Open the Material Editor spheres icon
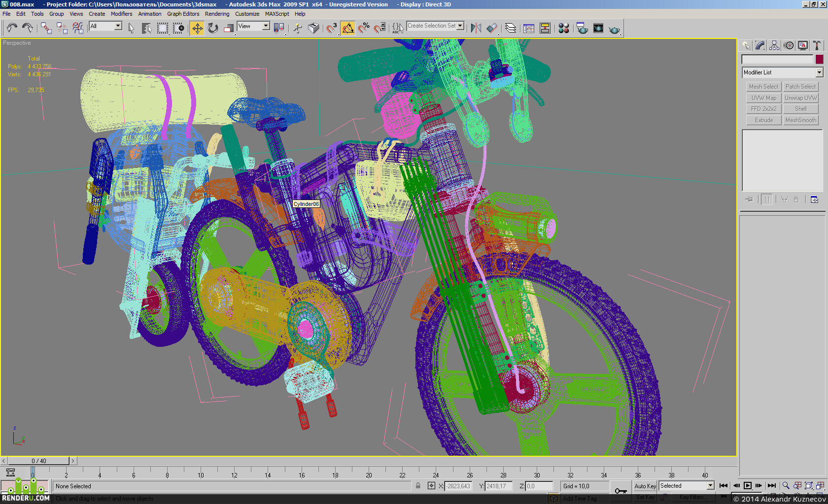The height and width of the screenshot is (504, 828). click(564, 28)
